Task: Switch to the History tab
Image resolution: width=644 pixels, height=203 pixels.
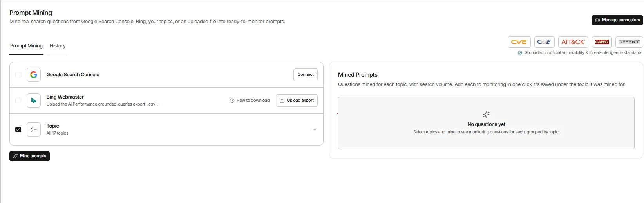Action: (58, 46)
